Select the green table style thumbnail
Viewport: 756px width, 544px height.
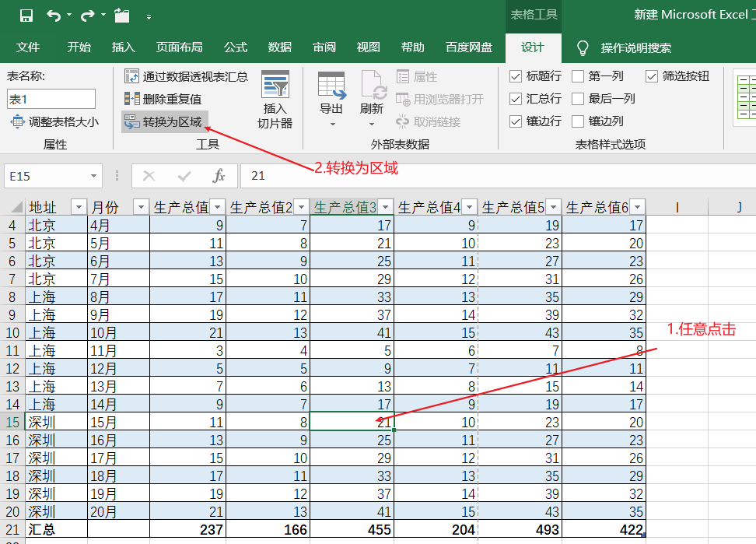tap(744, 97)
